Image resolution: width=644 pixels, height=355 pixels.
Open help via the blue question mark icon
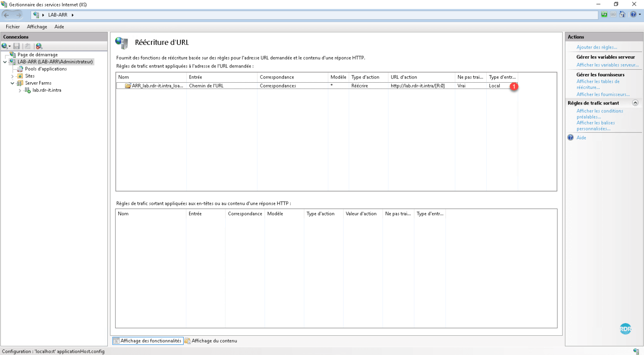(633, 15)
